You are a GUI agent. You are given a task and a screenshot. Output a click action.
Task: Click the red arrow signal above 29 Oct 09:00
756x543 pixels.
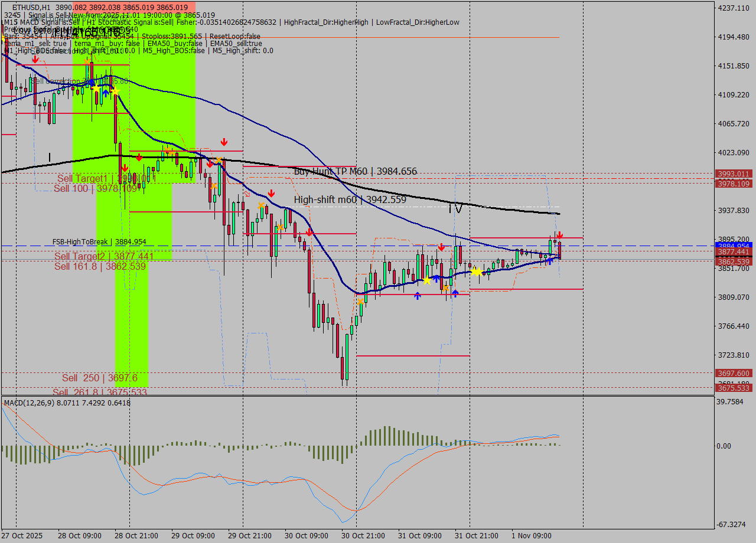pyautogui.click(x=224, y=142)
